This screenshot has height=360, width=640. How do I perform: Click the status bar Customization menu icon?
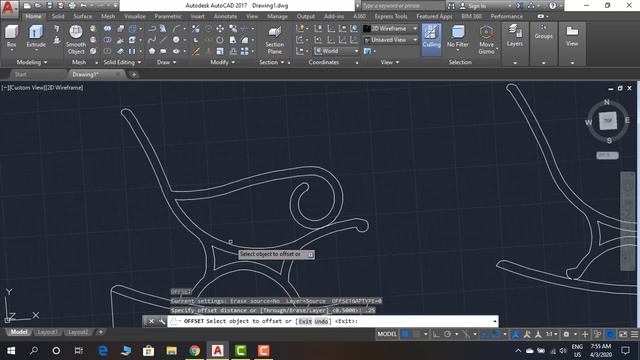click(634, 334)
